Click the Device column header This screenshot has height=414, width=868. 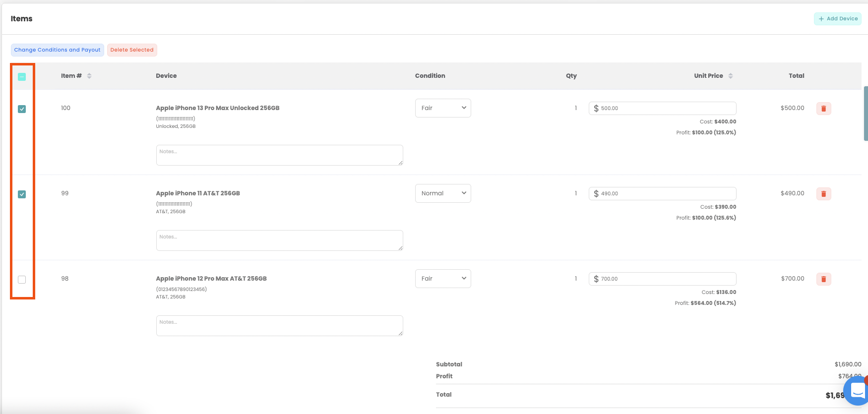tap(166, 76)
